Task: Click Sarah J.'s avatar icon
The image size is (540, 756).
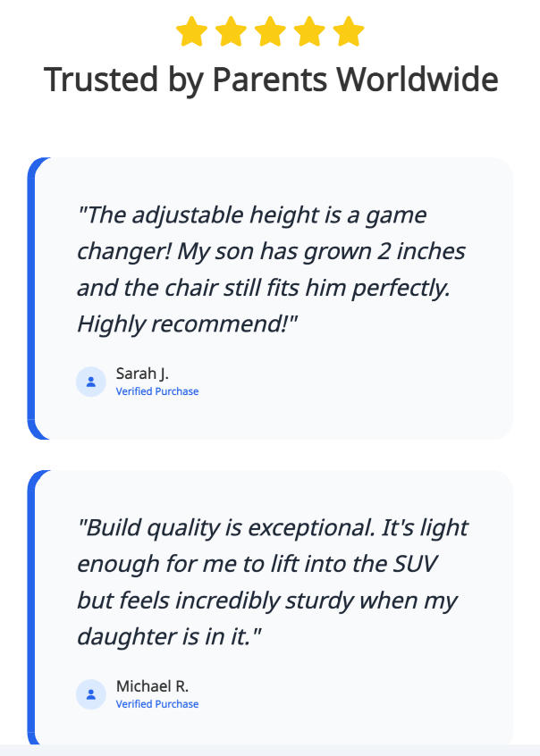Action: 91,382
